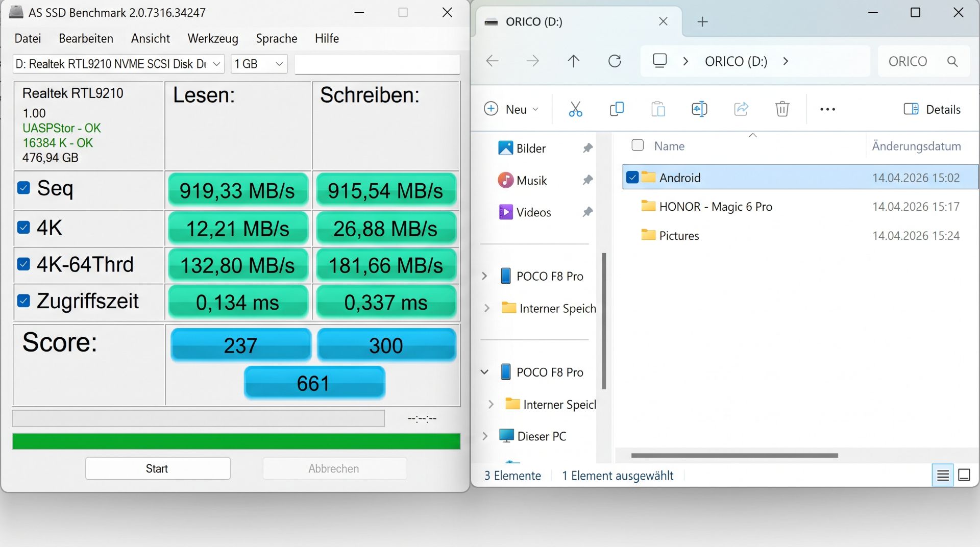
Task: Open the three-dots more options menu
Action: point(827,109)
